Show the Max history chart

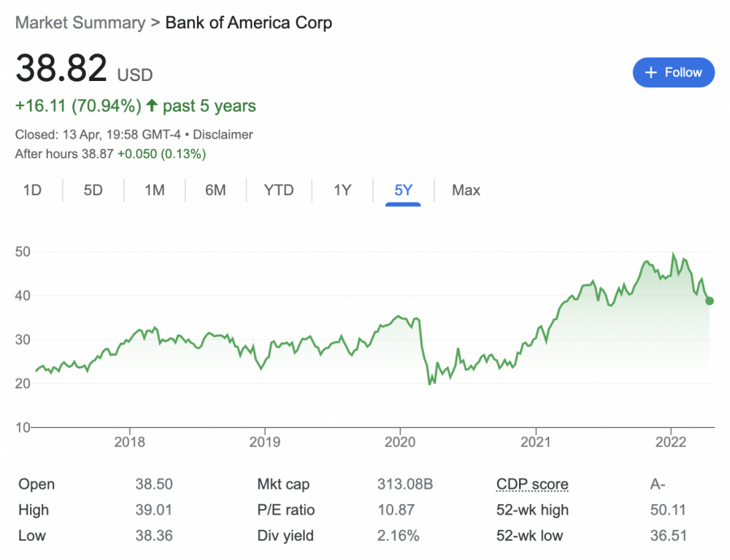point(465,190)
